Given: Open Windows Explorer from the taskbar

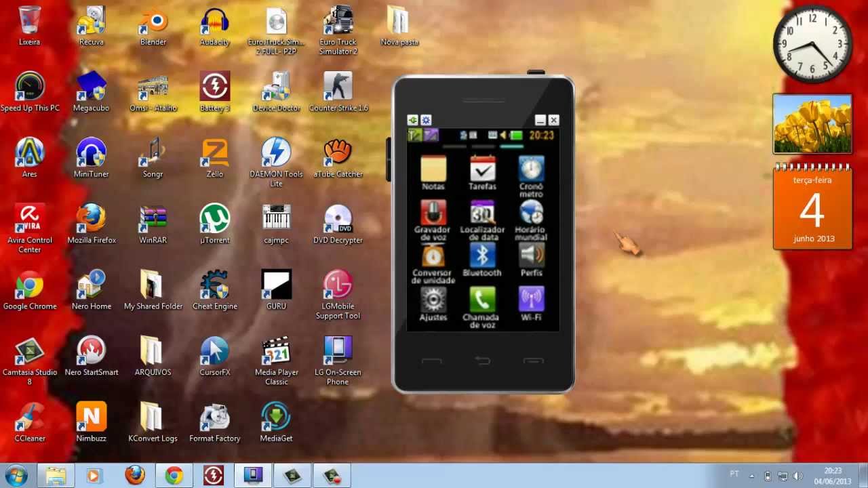Looking at the screenshot, I should 56,475.
